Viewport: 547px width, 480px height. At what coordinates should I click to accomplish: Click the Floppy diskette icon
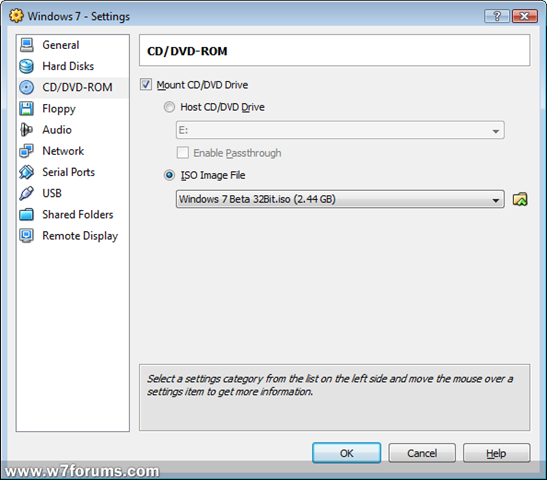pyautogui.click(x=27, y=108)
